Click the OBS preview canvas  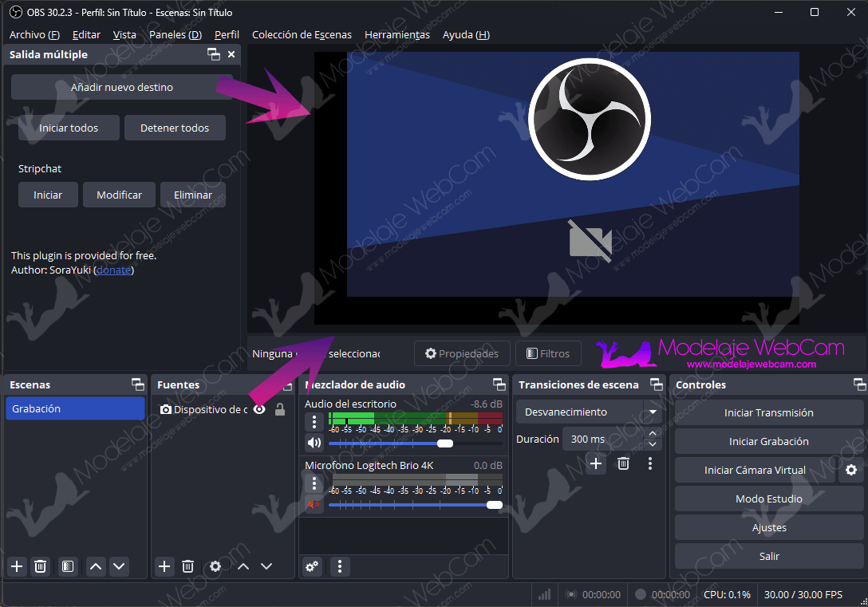(556, 188)
